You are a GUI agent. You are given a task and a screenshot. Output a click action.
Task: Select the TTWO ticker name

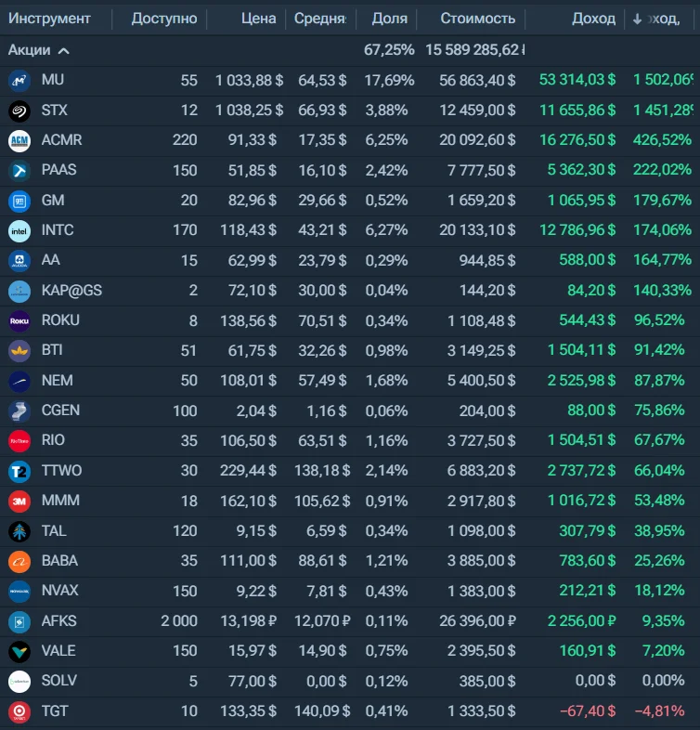[x=61, y=470]
